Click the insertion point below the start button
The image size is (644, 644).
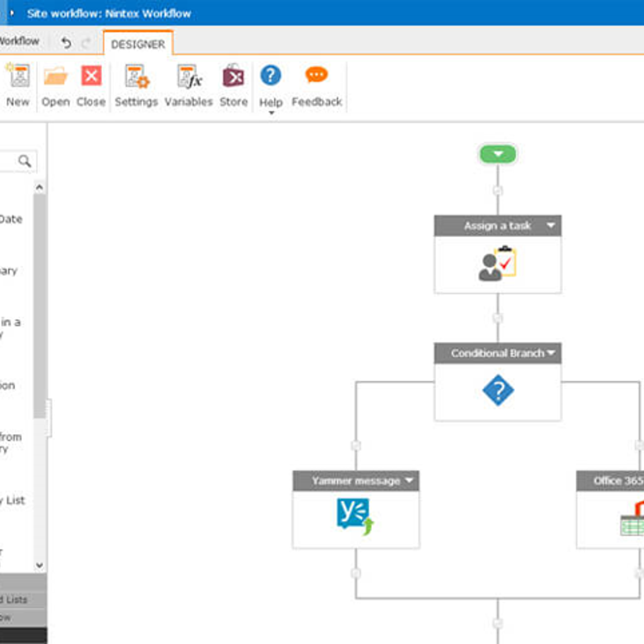coord(498,190)
